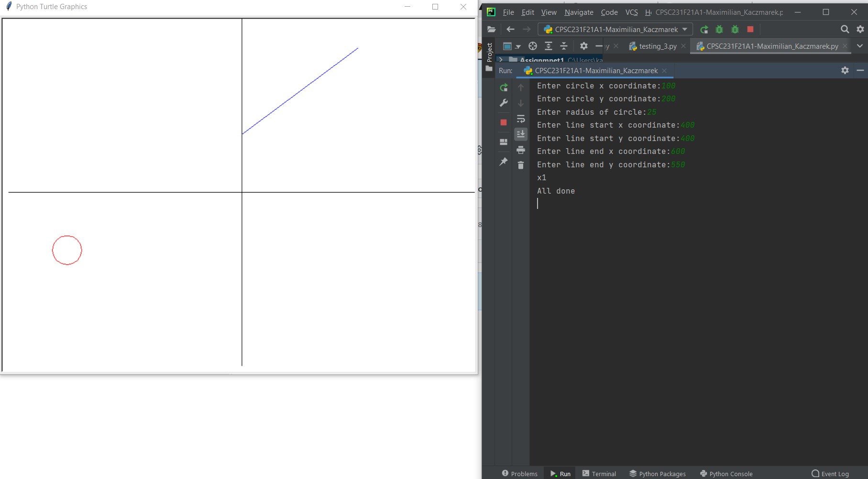The image size is (868, 479).
Task: Open Run panel settings gear
Action: pos(845,70)
